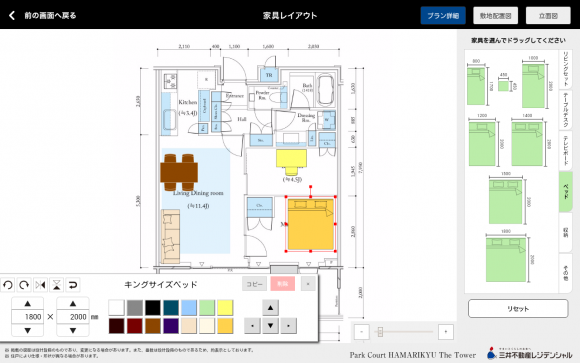Zoom in with the plus button
580x363 pixels.
[446, 332]
